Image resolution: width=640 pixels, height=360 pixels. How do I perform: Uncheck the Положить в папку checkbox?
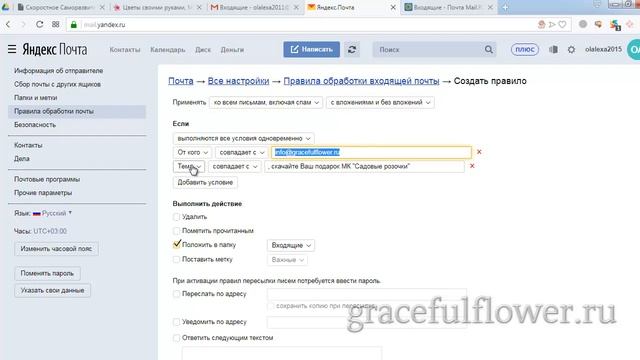[176, 245]
